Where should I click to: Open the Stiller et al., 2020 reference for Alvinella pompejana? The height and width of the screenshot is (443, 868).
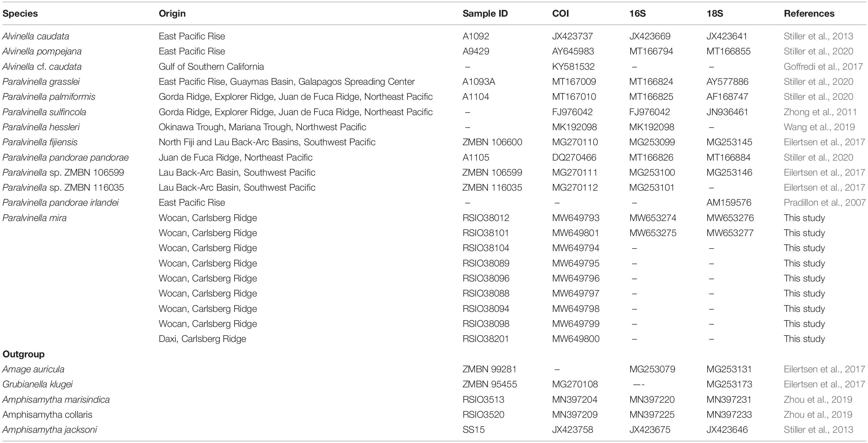click(x=818, y=51)
